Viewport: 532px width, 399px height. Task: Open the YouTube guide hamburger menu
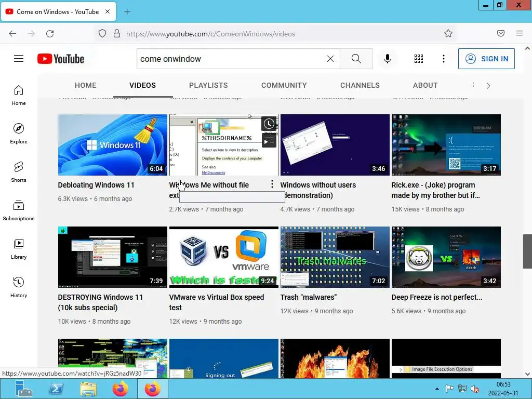(19, 59)
